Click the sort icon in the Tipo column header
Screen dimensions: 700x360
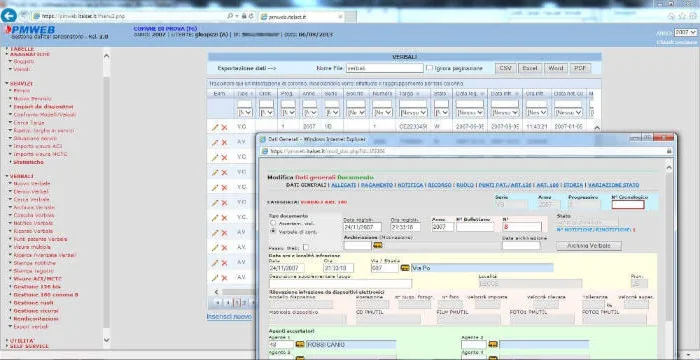coord(251,94)
